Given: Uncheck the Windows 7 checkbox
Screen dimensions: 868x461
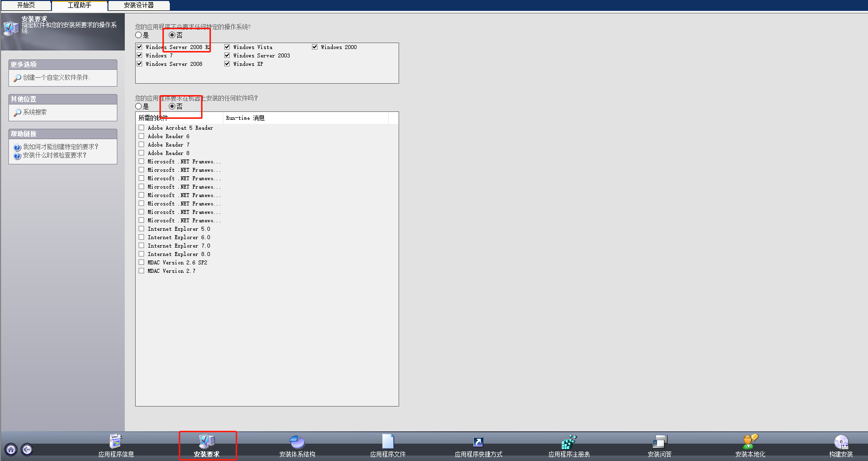Looking at the screenshot, I should coord(140,55).
